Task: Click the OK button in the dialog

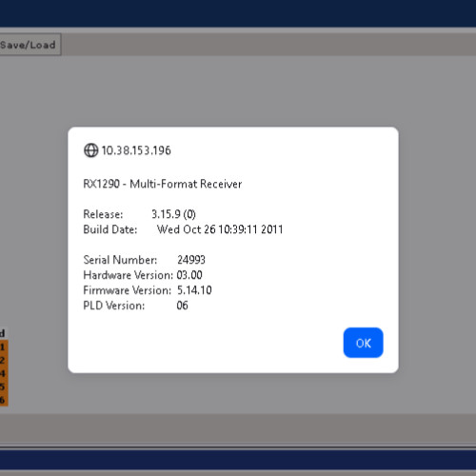Action: click(x=363, y=343)
